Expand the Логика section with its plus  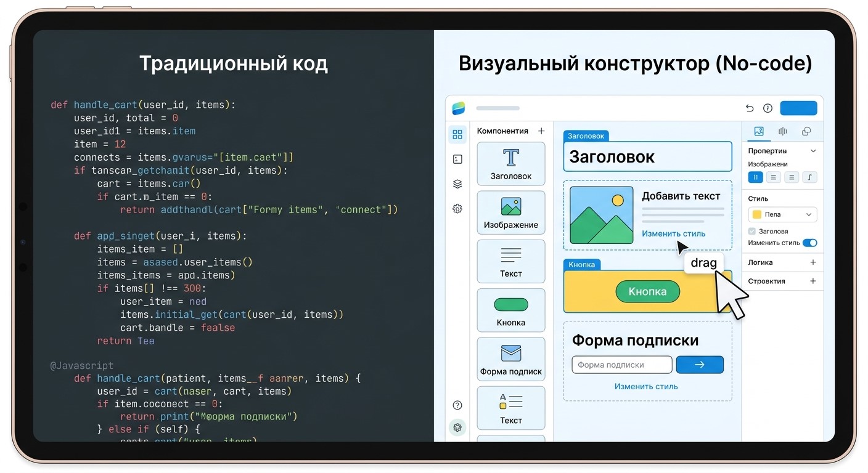[813, 262]
